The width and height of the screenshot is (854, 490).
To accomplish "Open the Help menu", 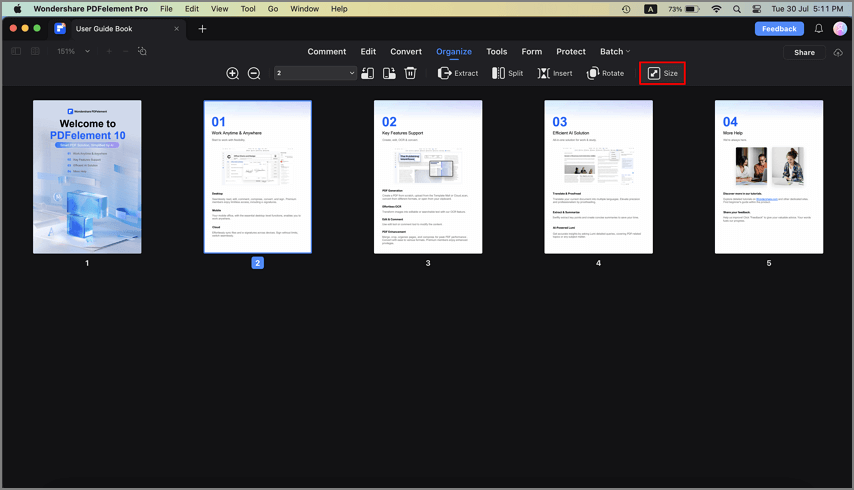I will 339,9.
